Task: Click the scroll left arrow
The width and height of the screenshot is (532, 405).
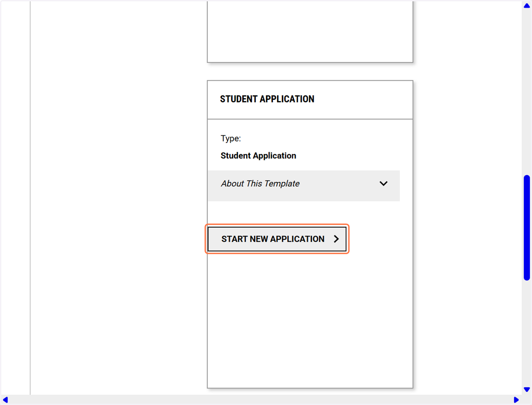Action: click(5, 400)
